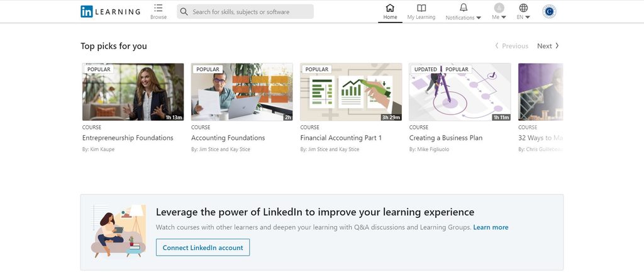Click the globe language icon

[523, 8]
